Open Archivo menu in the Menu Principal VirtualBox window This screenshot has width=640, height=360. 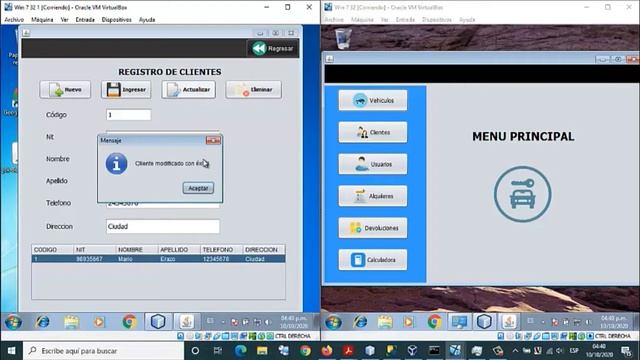pyautogui.click(x=334, y=20)
